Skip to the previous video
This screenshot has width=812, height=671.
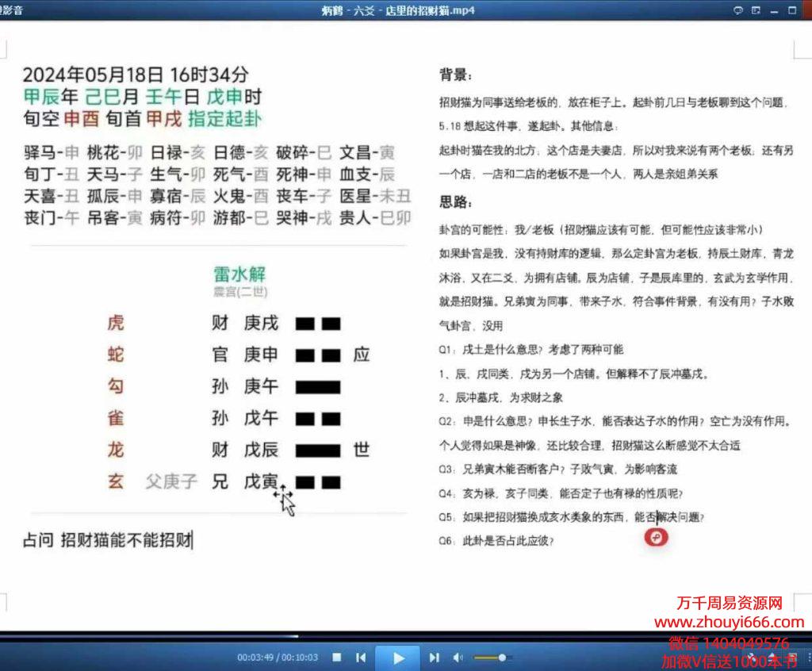(361, 658)
